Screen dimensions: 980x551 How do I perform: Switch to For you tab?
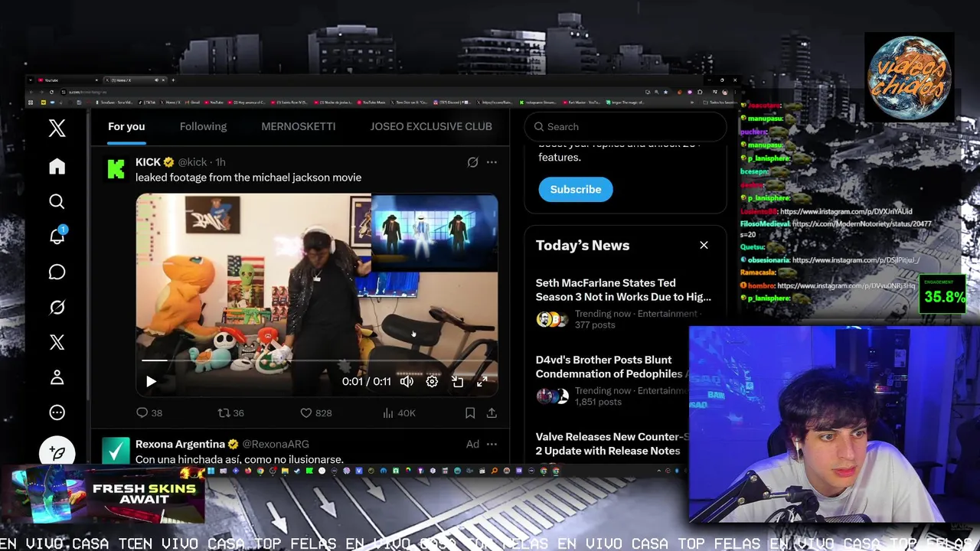pyautogui.click(x=126, y=126)
